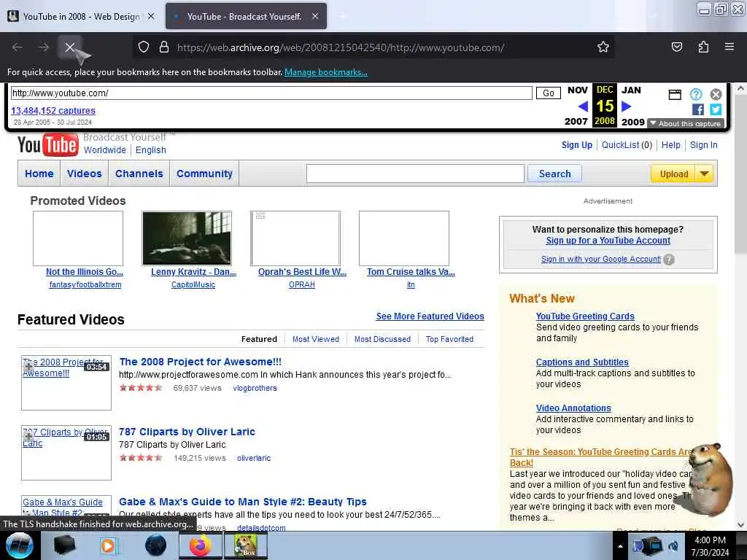Open the Extensions puzzle icon
The width and height of the screenshot is (747, 560).
coord(703,47)
